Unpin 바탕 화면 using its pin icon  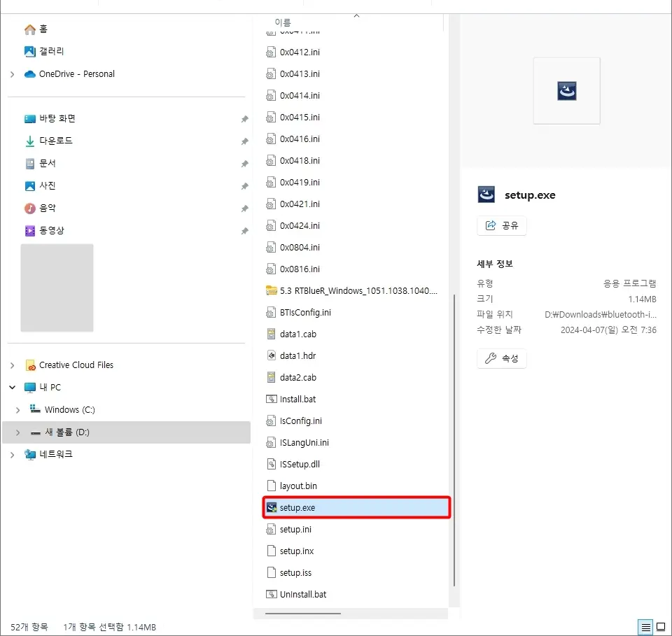coord(245,118)
